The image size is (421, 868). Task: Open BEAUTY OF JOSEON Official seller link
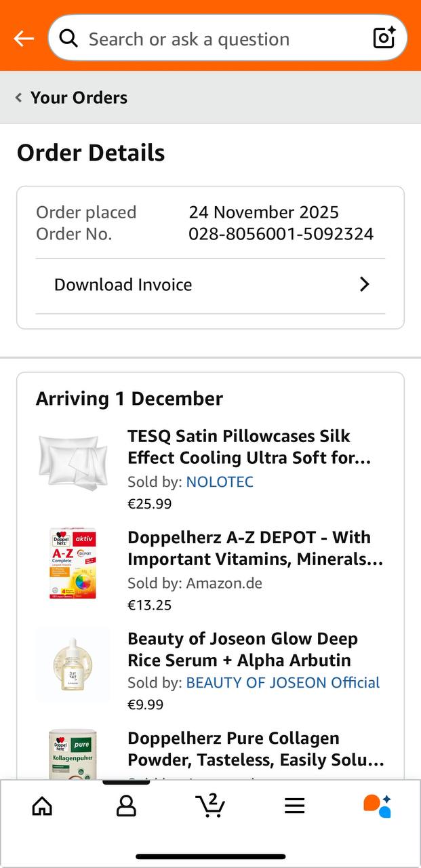(283, 682)
